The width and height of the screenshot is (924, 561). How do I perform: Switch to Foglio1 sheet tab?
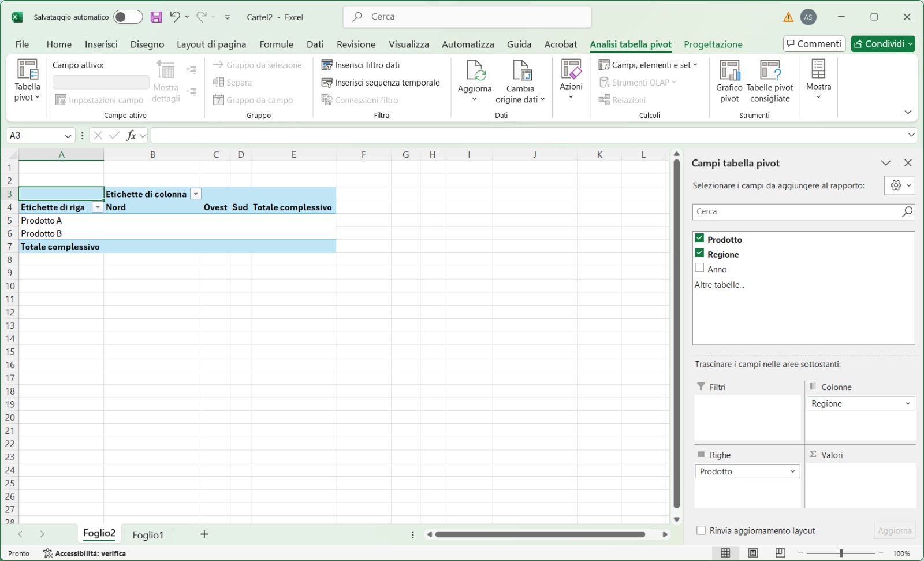point(148,535)
